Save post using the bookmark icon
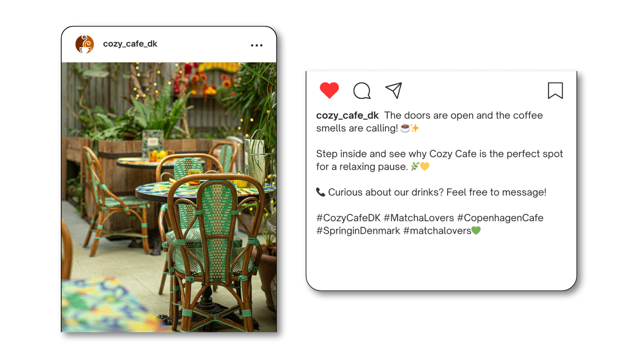This screenshot has width=644, height=362. (555, 90)
